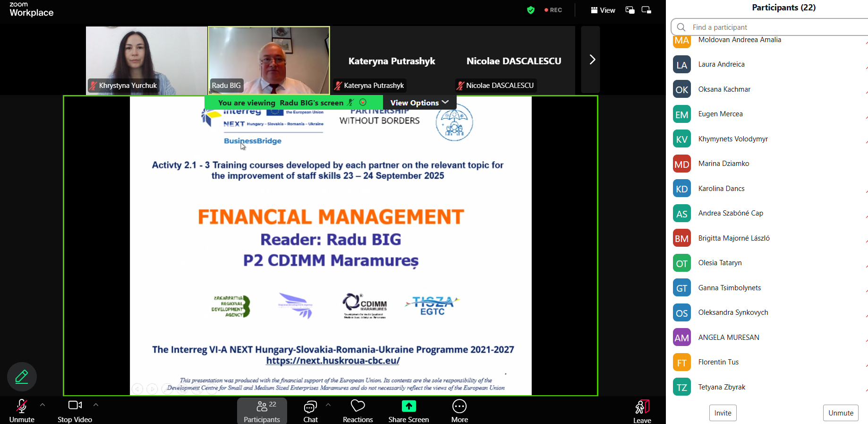Open the Chat panel
868x424 pixels.
coord(310,411)
